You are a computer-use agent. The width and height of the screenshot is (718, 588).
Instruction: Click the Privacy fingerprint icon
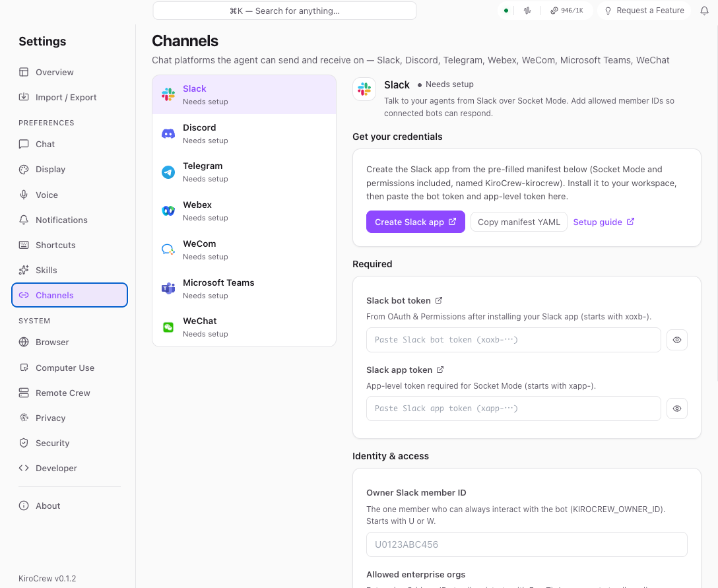click(x=24, y=418)
